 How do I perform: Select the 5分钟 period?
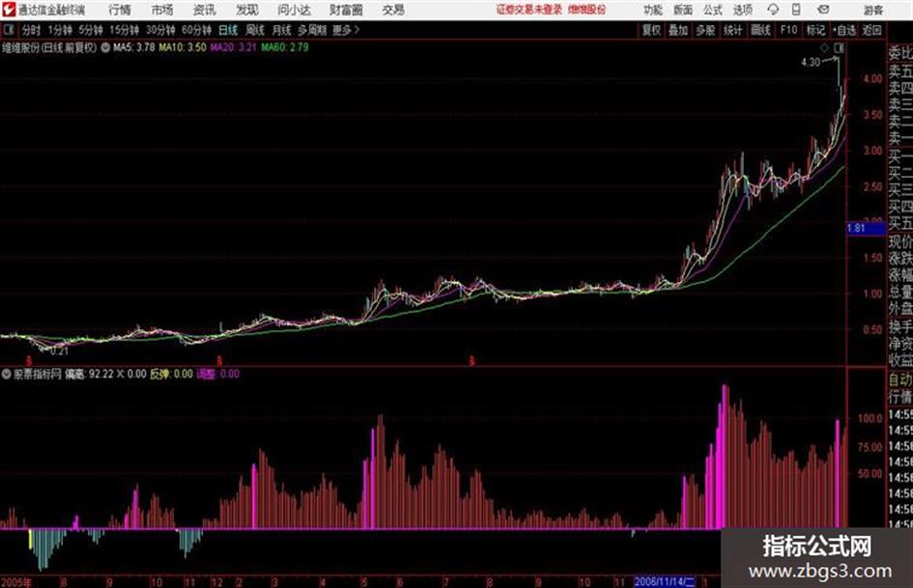90,30
